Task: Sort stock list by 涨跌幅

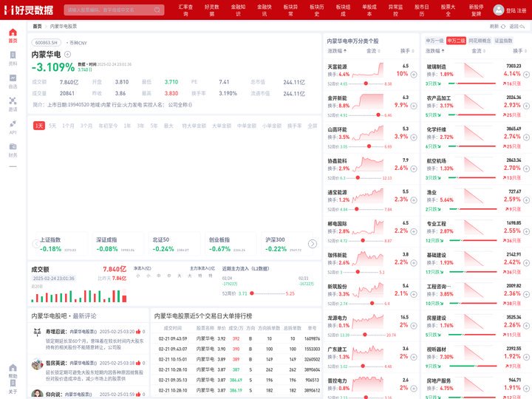Action: [337, 51]
